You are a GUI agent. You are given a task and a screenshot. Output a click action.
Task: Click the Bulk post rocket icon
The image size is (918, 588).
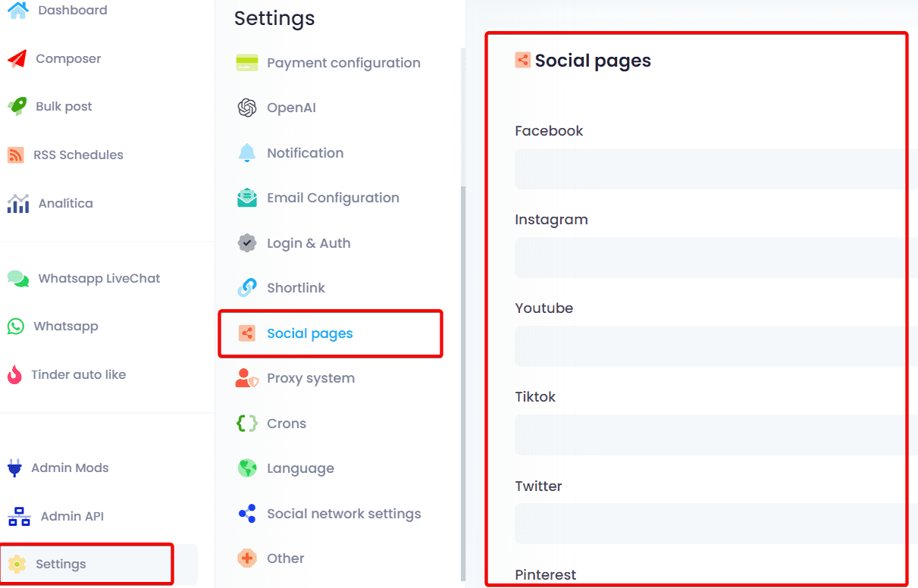pos(17,107)
